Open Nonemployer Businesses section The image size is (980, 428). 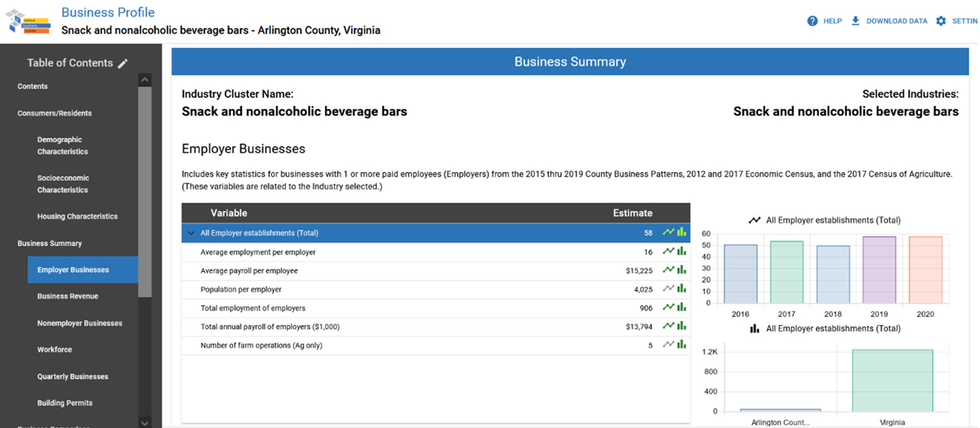tap(80, 323)
